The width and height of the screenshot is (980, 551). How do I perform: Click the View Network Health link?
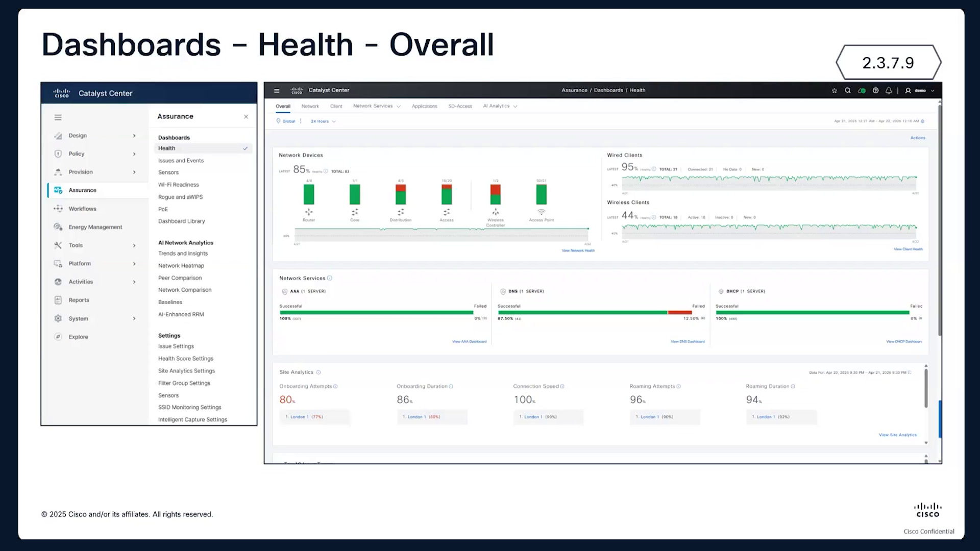[578, 251]
